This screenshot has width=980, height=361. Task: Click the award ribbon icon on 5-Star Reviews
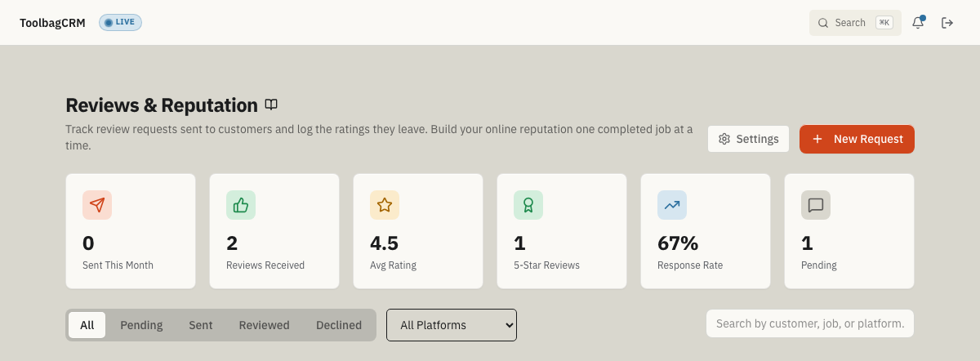point(528,205)
